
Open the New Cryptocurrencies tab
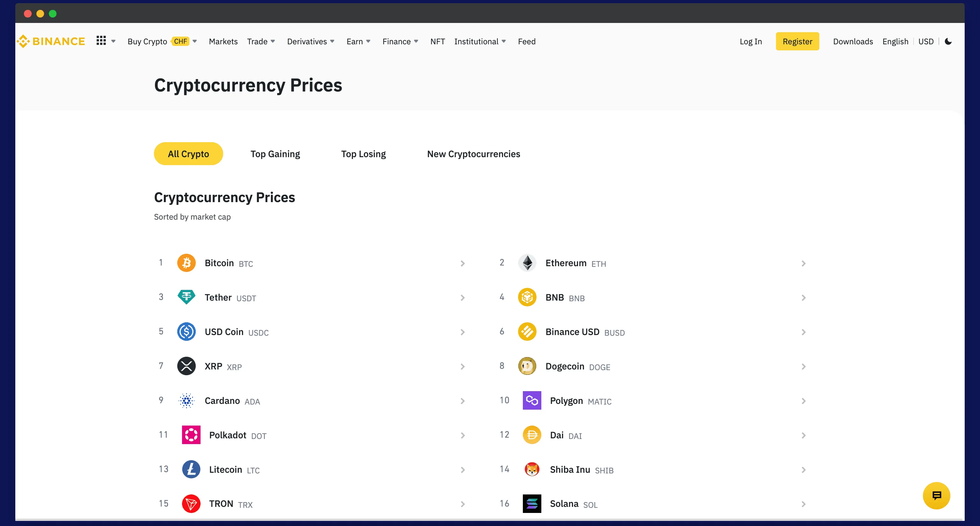[x=474, y=154]
